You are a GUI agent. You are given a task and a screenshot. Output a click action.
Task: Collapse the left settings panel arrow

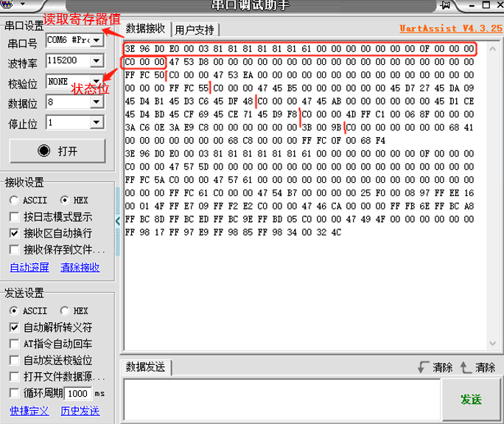point(118,221)
